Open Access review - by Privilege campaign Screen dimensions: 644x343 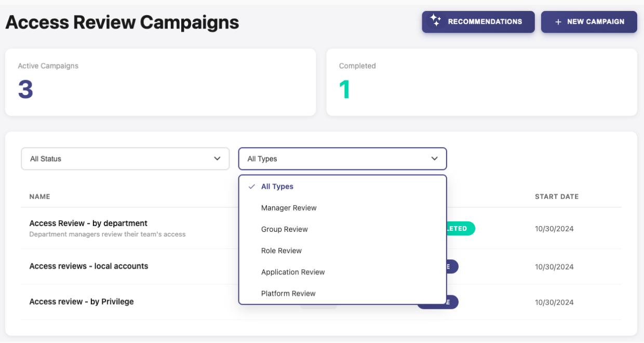[x=82, y=301]
